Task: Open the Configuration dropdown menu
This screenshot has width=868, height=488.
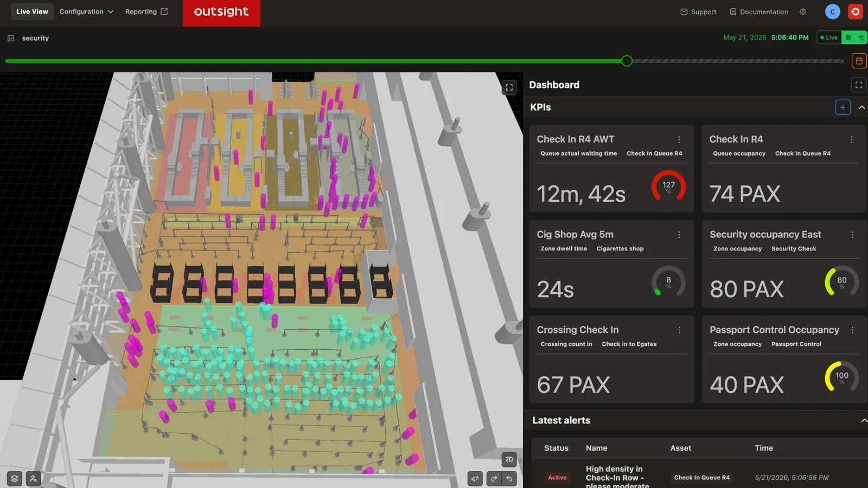Action: [x=87, y=11]
